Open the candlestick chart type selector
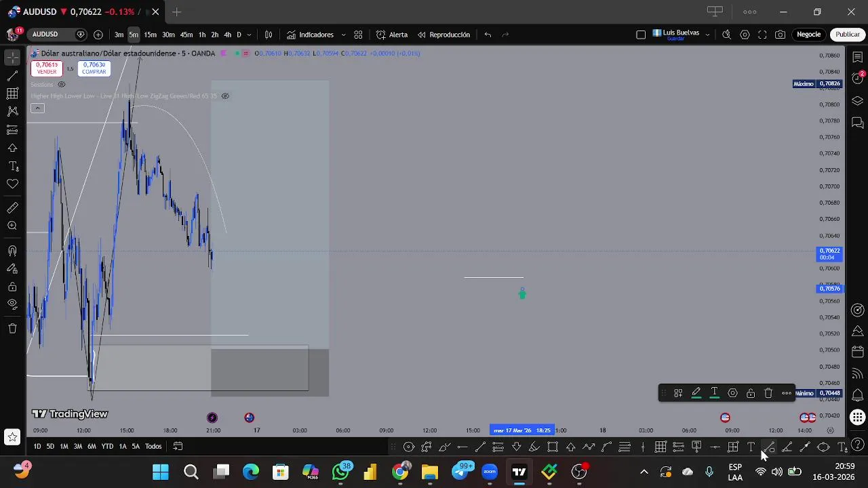 (x=269, y=35)
